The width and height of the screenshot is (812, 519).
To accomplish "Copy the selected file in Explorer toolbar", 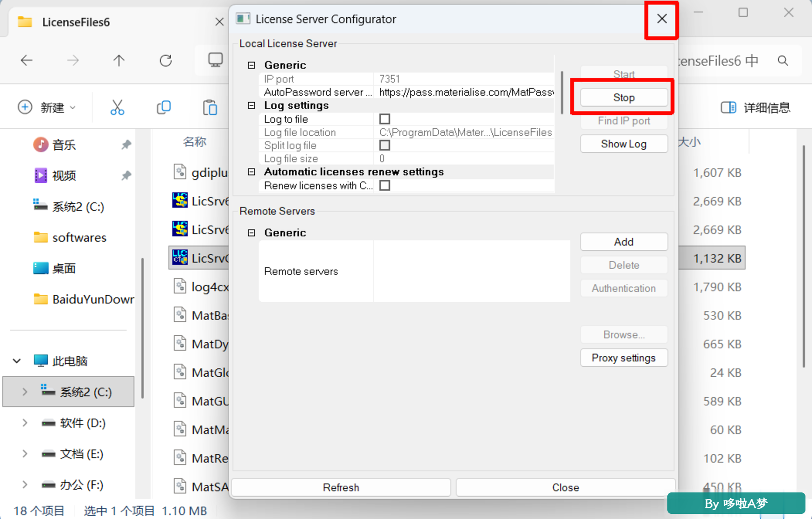I will (163, 107).
